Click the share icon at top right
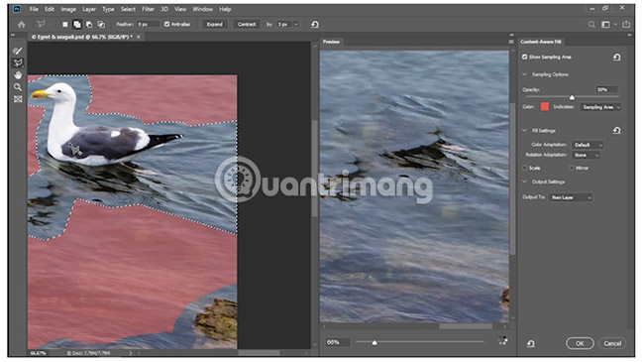This screenshot has width=644, height=362. (626, 24)
